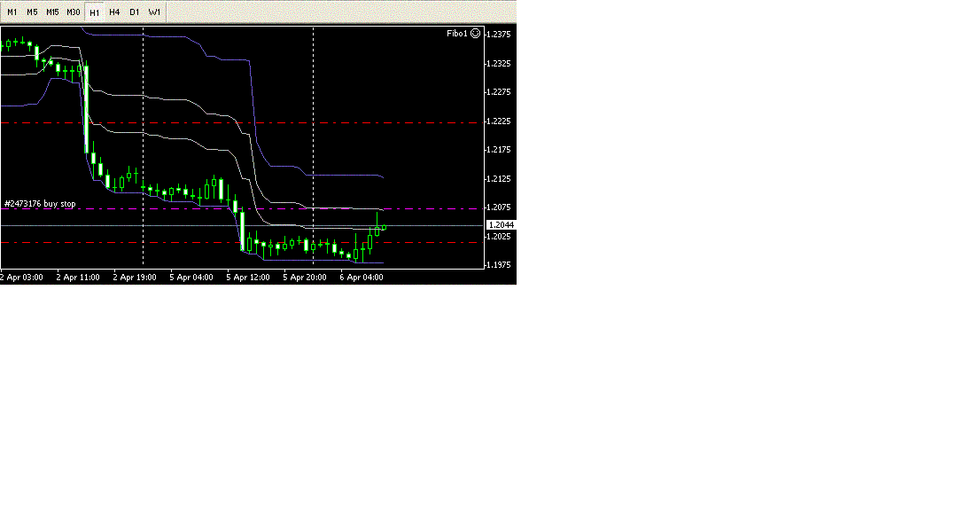Screen dimensions: 980x532
Task: Click the 5 Apr 12:00 time label
Action: (248, 277)
